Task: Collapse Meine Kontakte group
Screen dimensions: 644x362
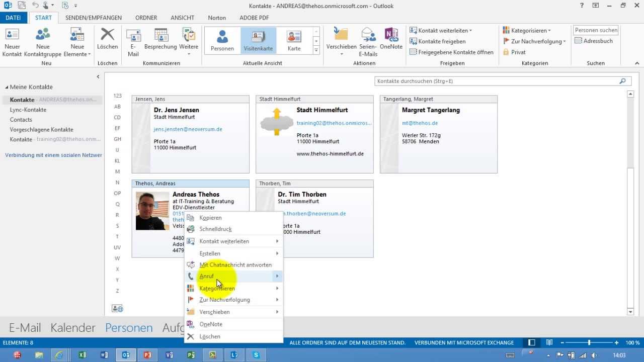Action: (x=7, y=87)
